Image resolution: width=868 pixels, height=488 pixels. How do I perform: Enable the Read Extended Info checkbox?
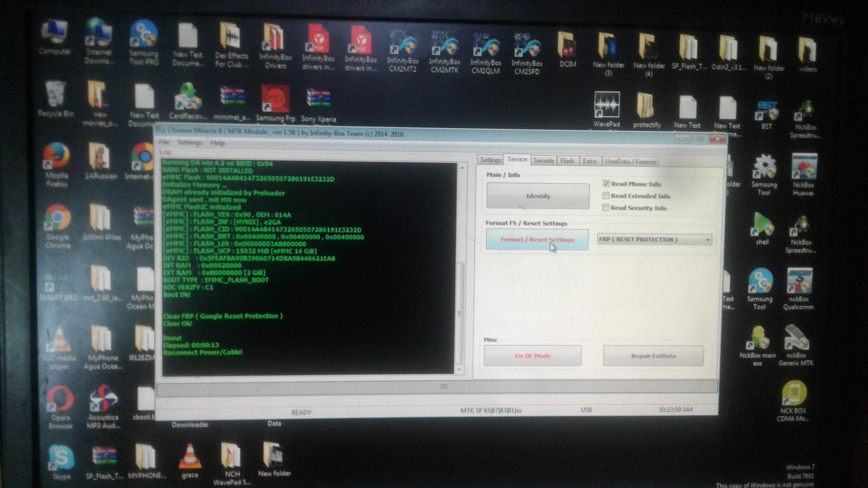point(606,196)
